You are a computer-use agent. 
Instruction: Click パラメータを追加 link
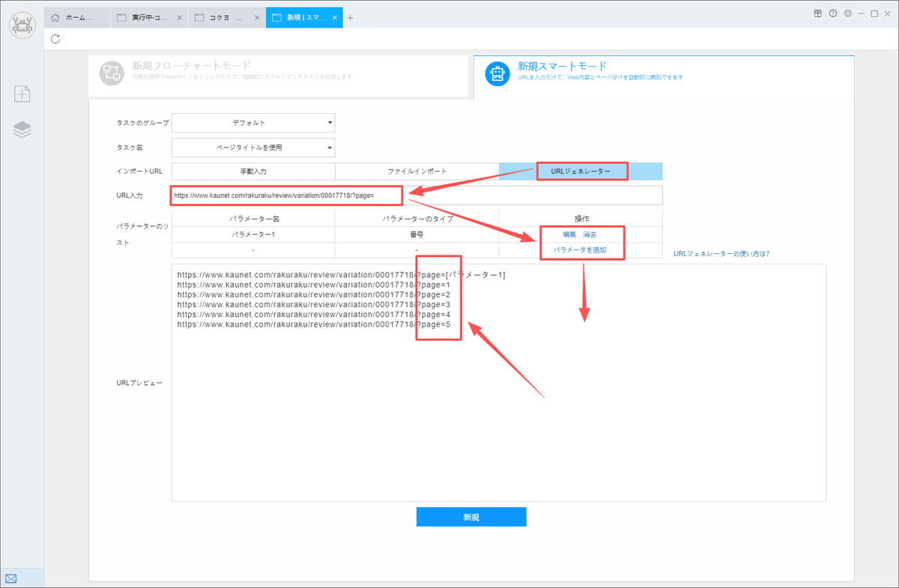point(580,249)
